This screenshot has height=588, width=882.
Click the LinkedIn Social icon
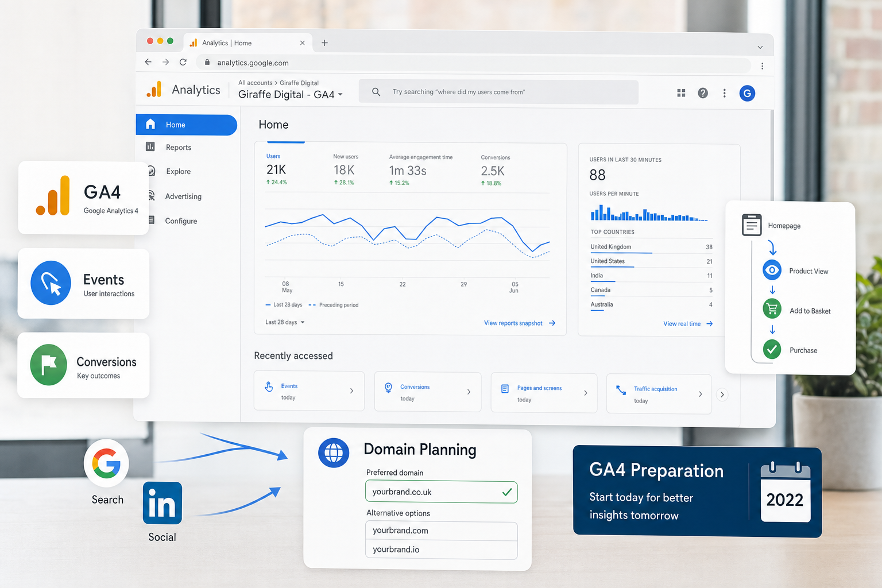click(x=163, y=503)
